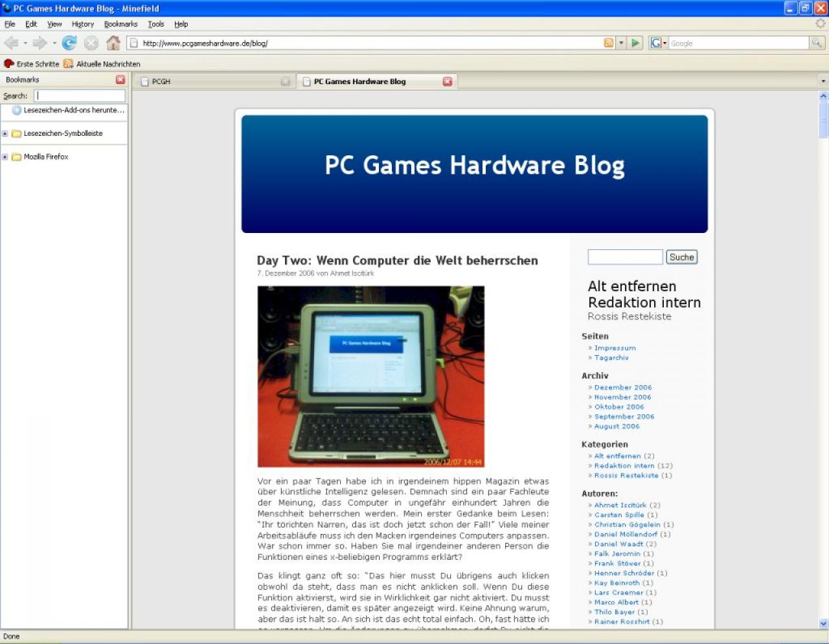
Task: Open the Alt entfernen category link
Action: coord(618,456)
